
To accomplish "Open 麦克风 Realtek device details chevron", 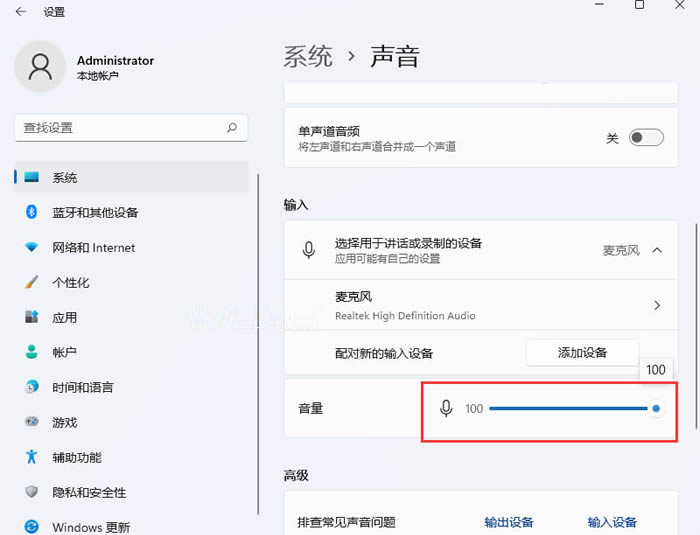I will [657, 305].
